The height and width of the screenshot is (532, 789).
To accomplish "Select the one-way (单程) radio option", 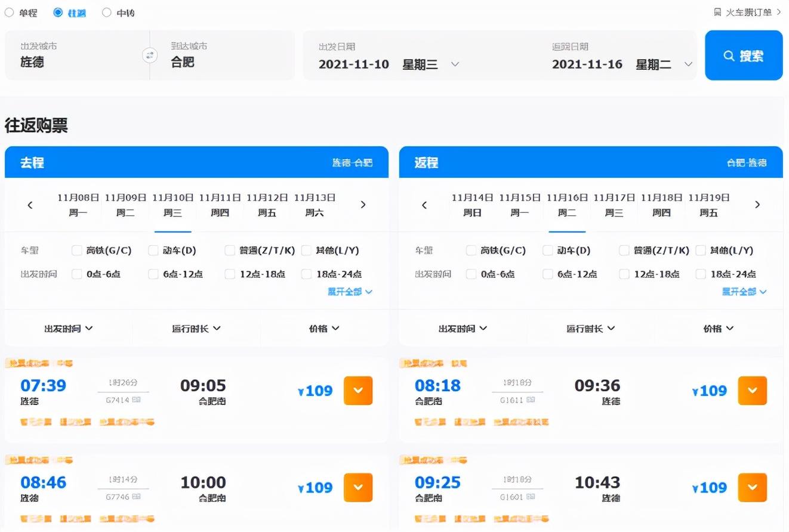I will pos(9,13).
